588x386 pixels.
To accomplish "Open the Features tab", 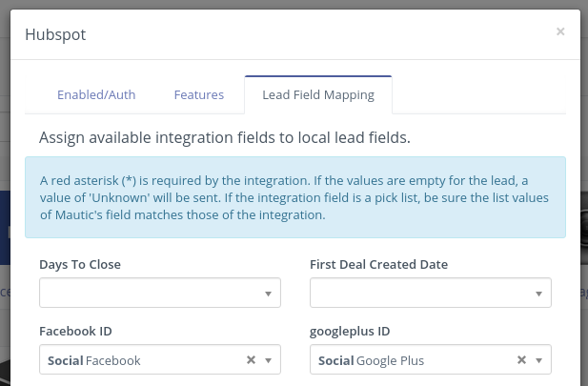I will click(199, 95).
